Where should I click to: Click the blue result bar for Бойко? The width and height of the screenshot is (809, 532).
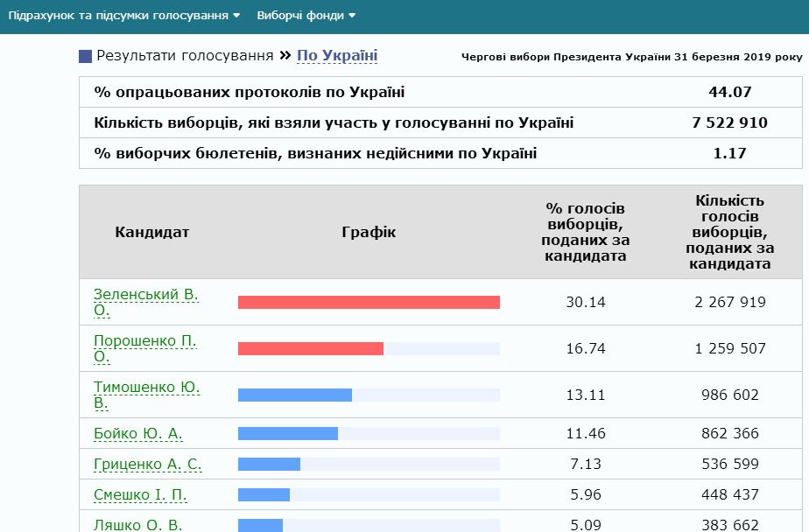point(288,433)
